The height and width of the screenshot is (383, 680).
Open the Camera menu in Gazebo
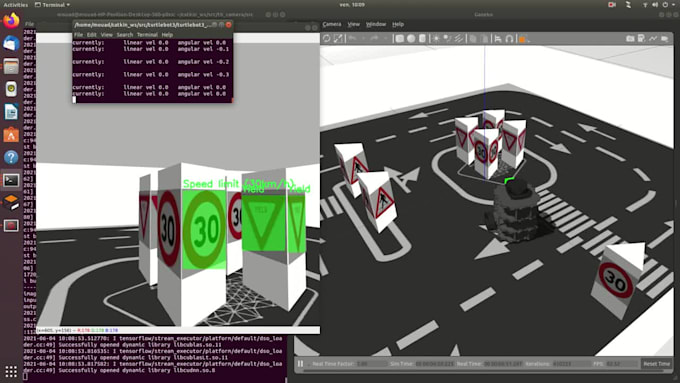tap(332, 24)
